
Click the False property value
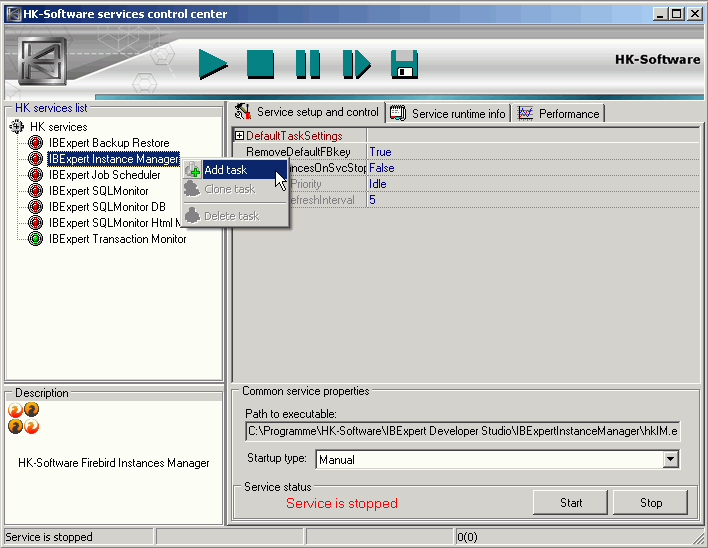pos(382,168)
